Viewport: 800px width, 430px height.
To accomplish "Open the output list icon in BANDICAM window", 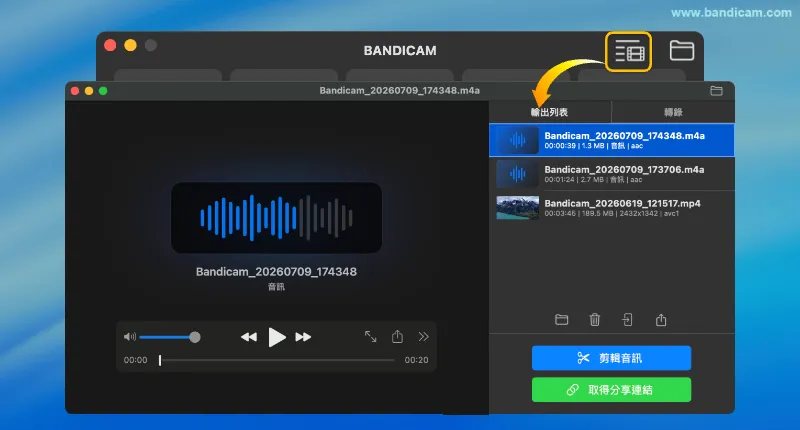I will pyautogui.click(x=628, y=52).
